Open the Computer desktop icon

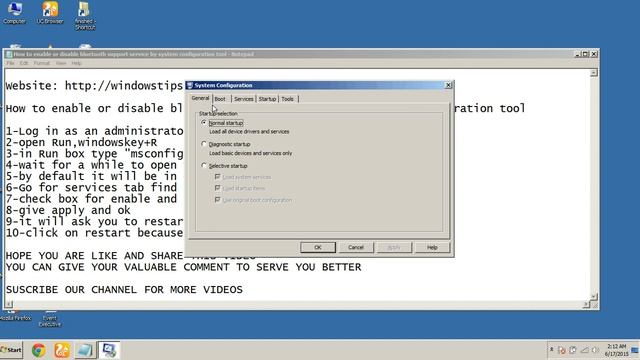click(15, 12)
